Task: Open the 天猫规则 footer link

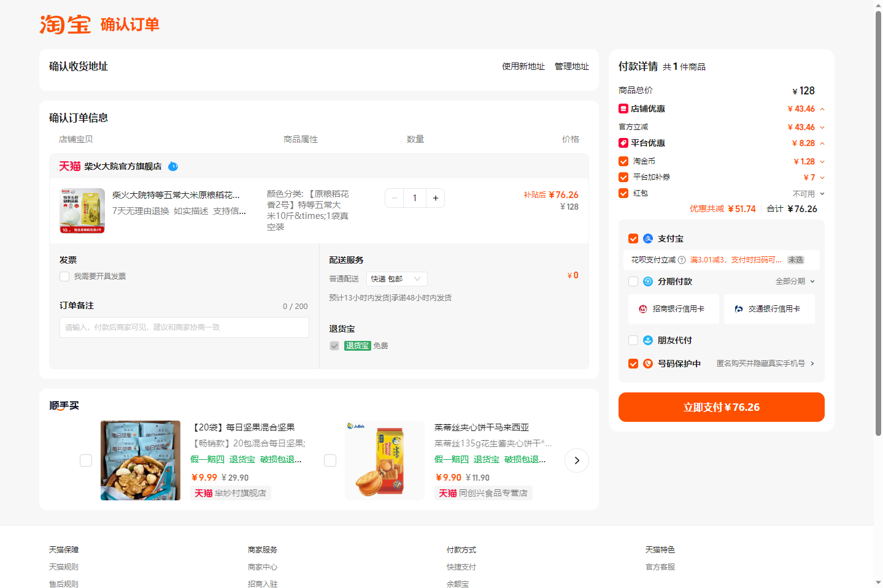Action: [64, 567]
